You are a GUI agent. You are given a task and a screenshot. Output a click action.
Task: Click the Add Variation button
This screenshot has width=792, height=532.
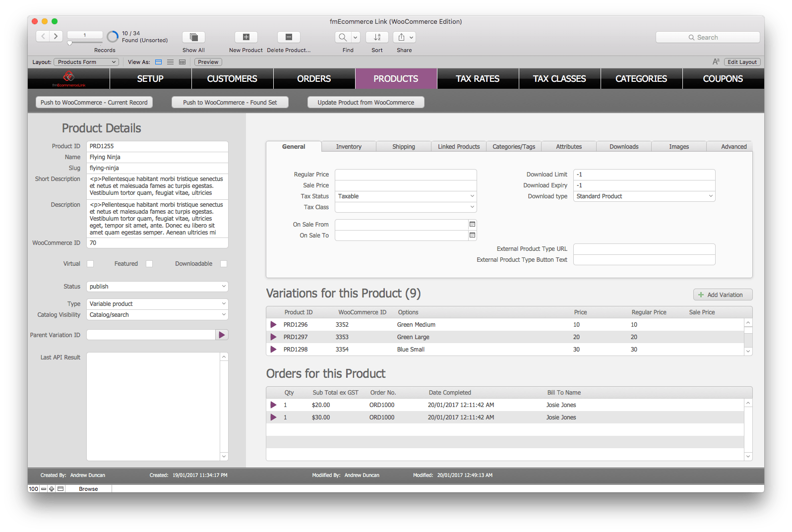point(723,295)
